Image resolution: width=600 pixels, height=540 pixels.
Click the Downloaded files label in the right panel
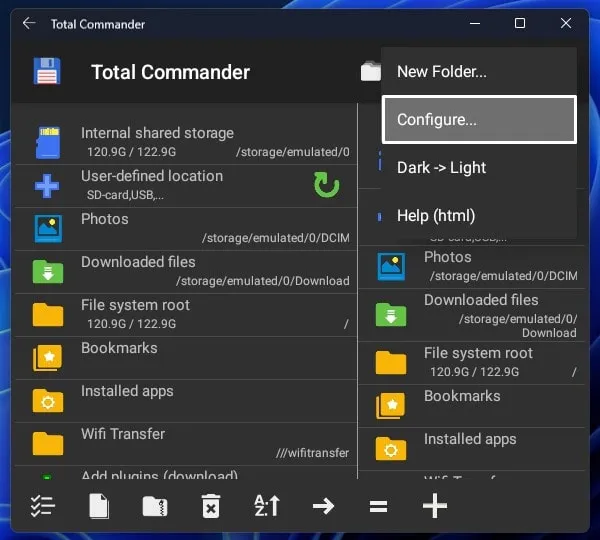click(481, 300)
